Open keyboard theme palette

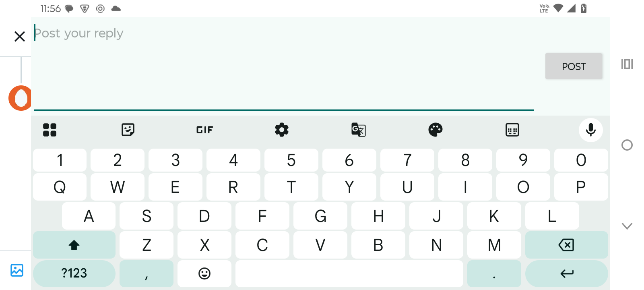(x=436, y=130)
